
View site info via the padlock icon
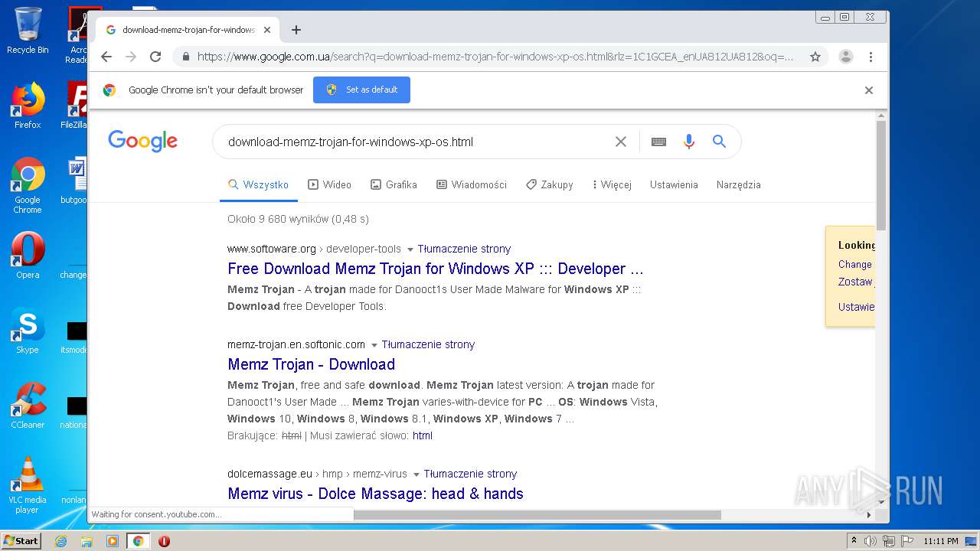point(185,57)
